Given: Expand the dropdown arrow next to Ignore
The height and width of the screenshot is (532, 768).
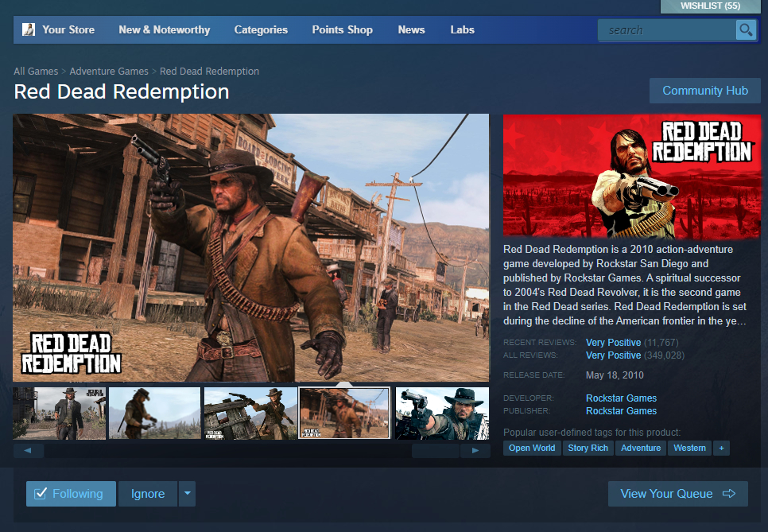Looking at the screenshot, I should [187, 493].
